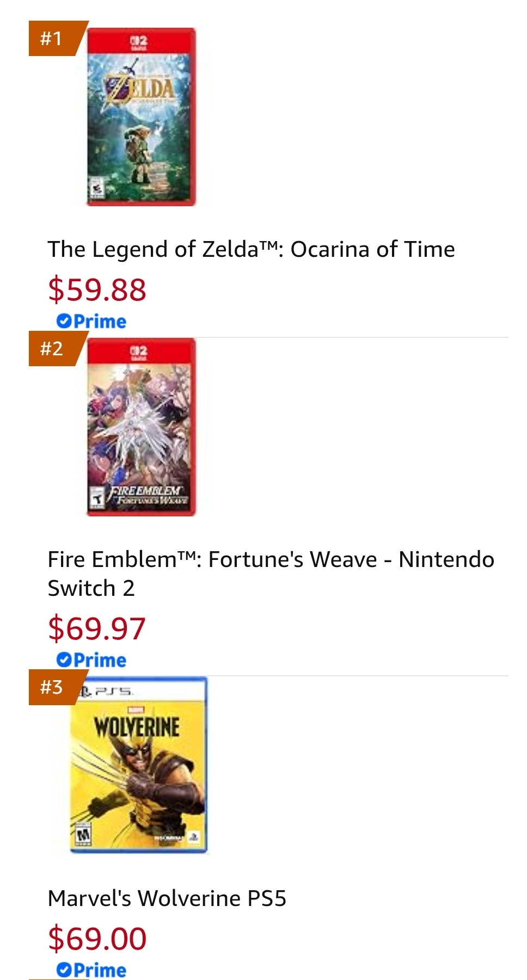The height and width of the screenshot is (980, 527).
Task: Click the Switch 2 logo on the Zelda cover
Action: [139, 43]
